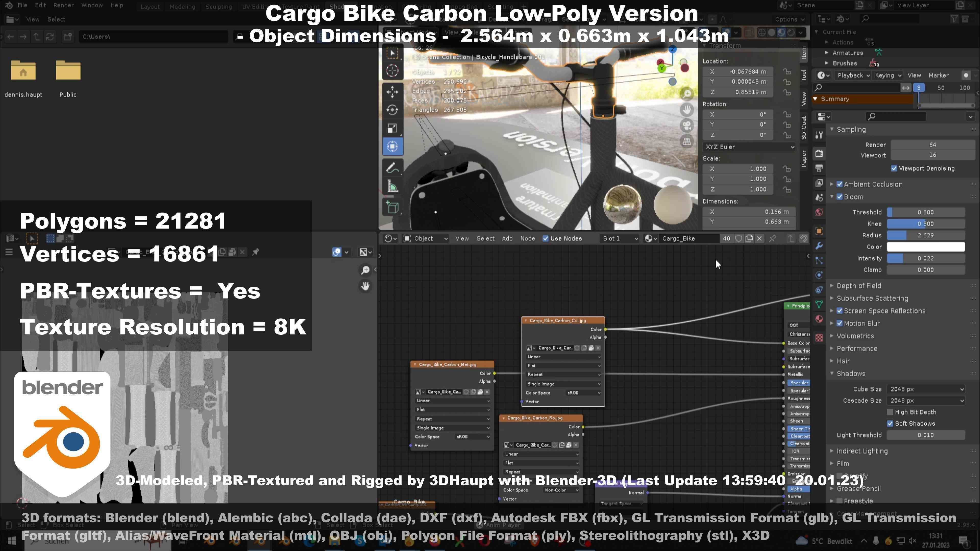This screenshot has height=551, width=980.
Task: Create new folder in file browser
Action: [x=68, y=37]
